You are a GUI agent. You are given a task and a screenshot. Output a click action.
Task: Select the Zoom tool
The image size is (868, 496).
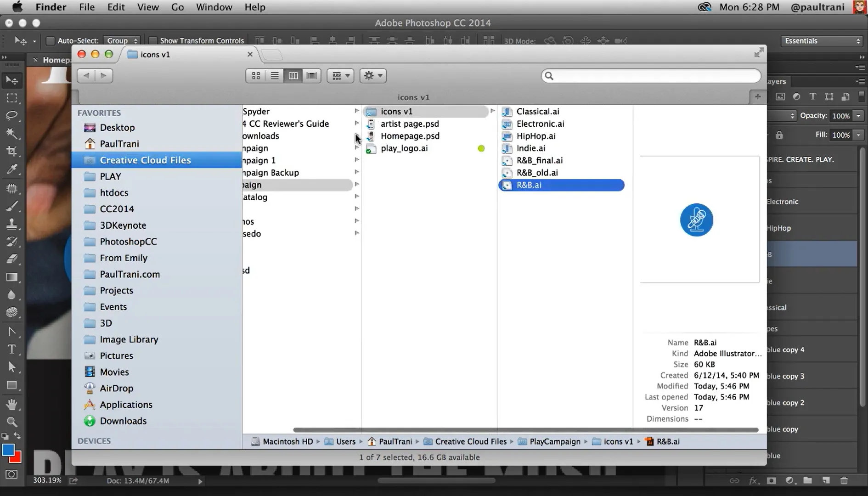point(11,422)
